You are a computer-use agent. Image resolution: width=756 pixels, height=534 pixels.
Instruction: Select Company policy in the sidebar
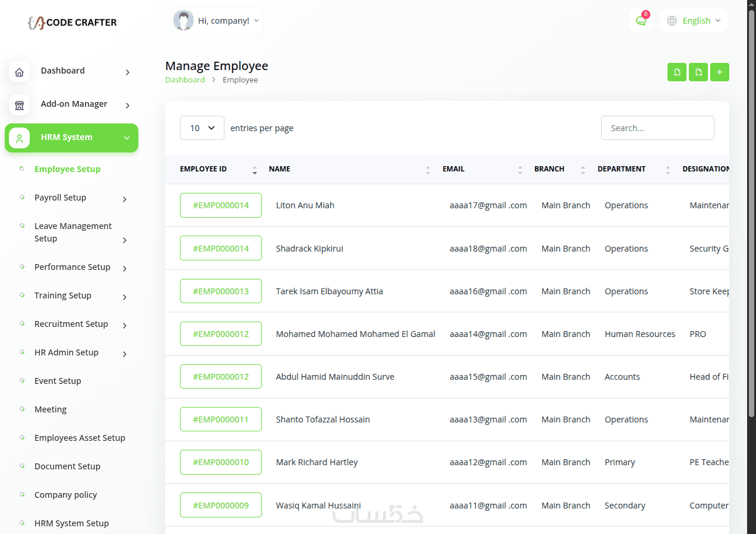65,495
